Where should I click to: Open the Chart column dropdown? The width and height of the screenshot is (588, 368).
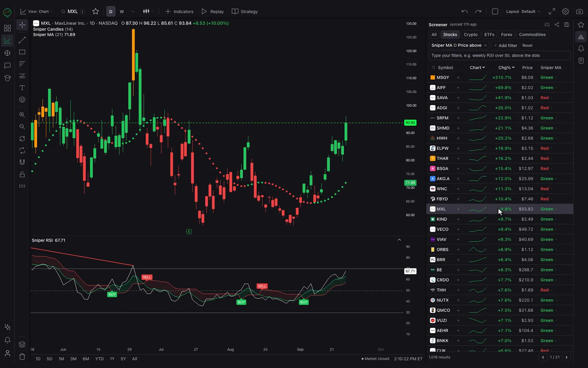(x=477, y=67)
